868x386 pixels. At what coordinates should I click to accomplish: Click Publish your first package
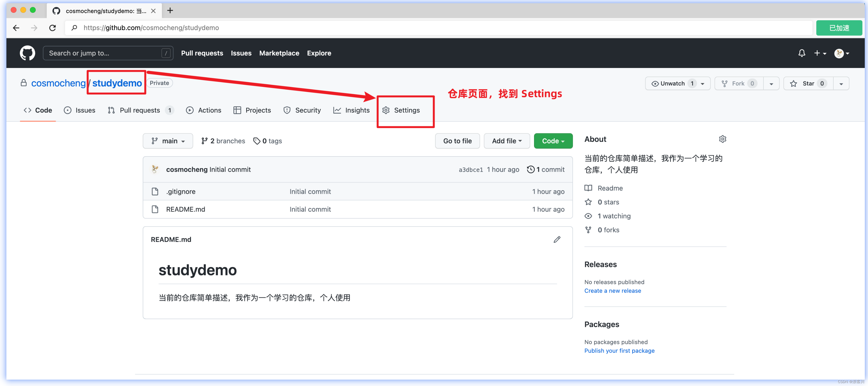click(x=619, y=351)
